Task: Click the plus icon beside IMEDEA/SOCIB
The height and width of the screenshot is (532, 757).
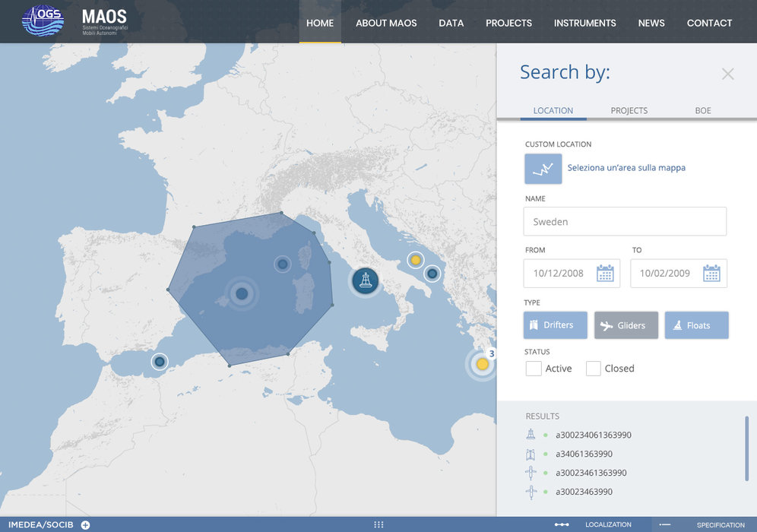Action: [86, 525]
